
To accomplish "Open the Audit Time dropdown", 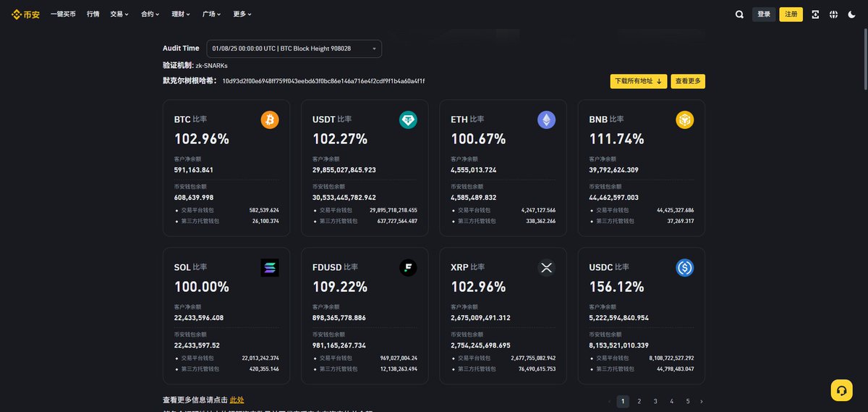I will [294, 49].
